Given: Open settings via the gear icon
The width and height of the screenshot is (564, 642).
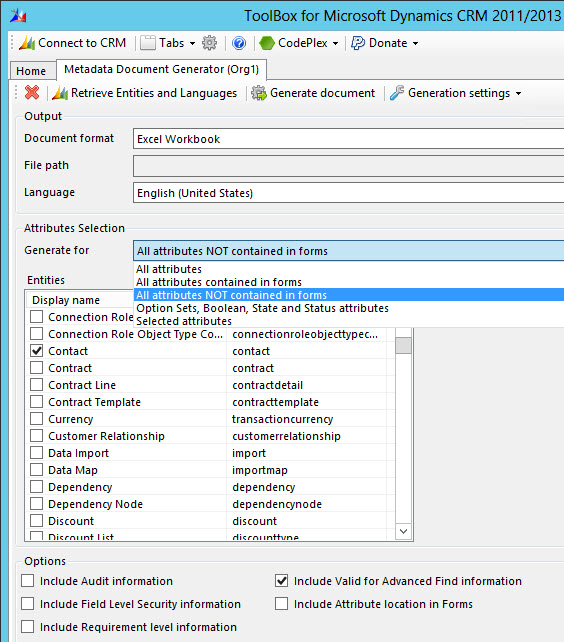Looking at the screenshot, I should (209, 43).
